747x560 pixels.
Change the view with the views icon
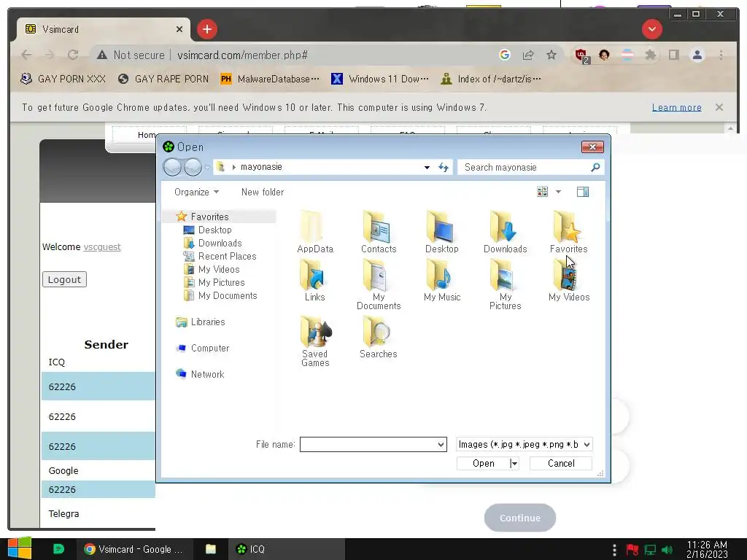[x=542, y=192]
